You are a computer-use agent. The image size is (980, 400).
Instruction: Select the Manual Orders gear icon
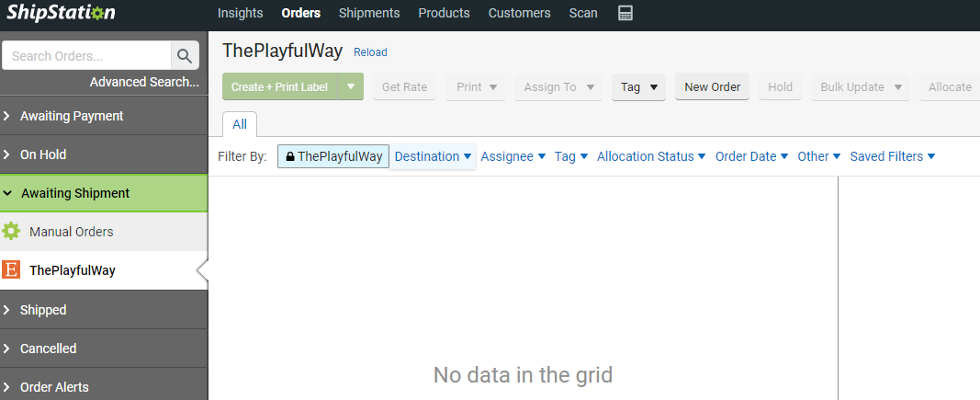tap(11, 232)
